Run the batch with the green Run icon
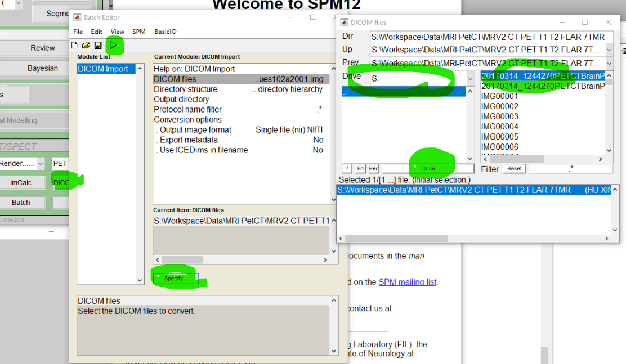626x364 pixels. 114,45
